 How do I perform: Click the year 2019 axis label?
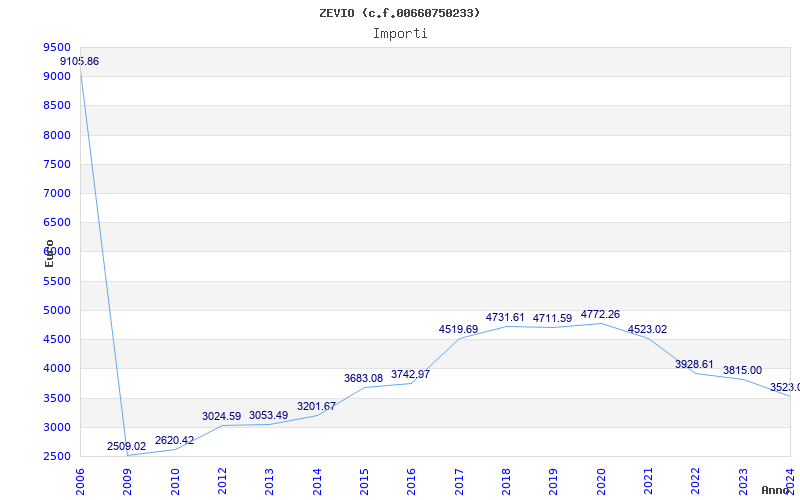[554, 482]
